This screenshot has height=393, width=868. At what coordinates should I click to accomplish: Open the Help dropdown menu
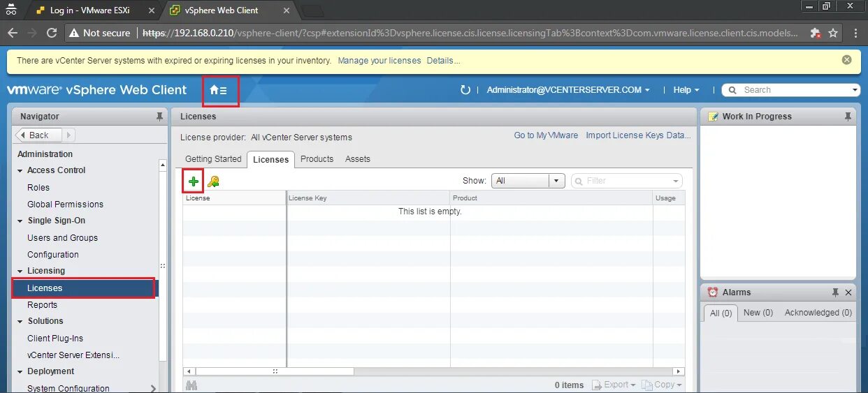click(686, 90)
